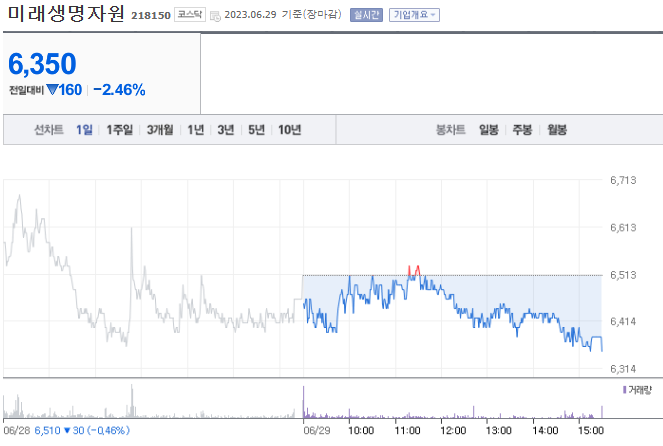663x446 pixels.
Task: Click the 6,513 price axis label
Action: click(x=623, y=275)
